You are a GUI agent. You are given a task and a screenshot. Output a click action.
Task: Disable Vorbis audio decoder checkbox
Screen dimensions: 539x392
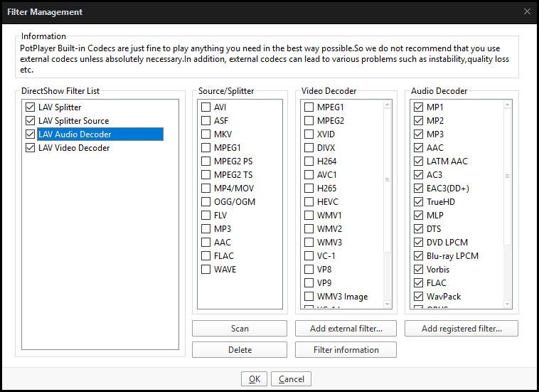[418, 269]
